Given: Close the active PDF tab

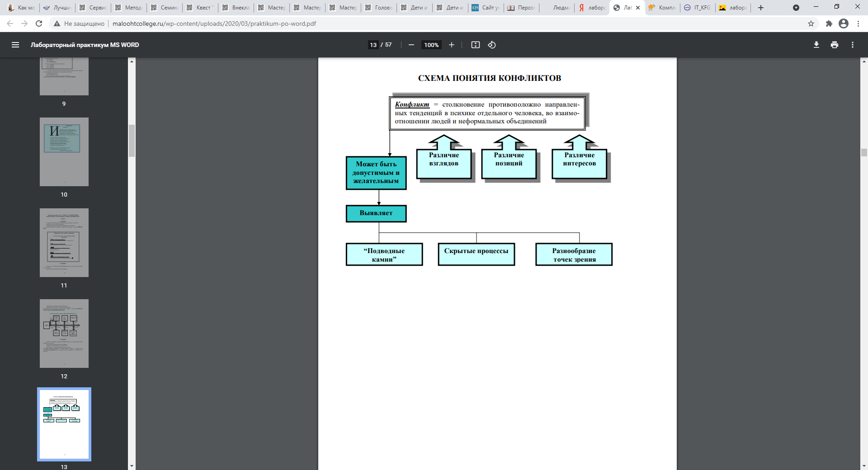Looking at the screenshot, I should coord(638,8).
